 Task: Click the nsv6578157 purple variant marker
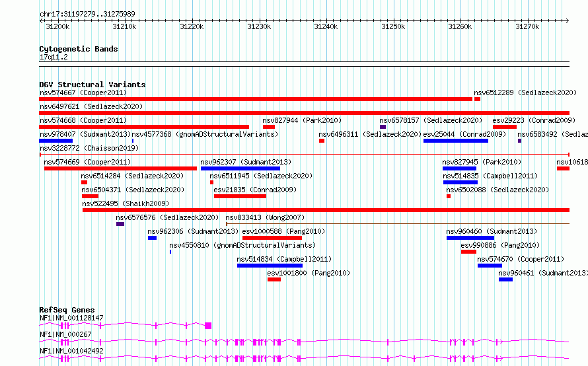pos(383,127)
